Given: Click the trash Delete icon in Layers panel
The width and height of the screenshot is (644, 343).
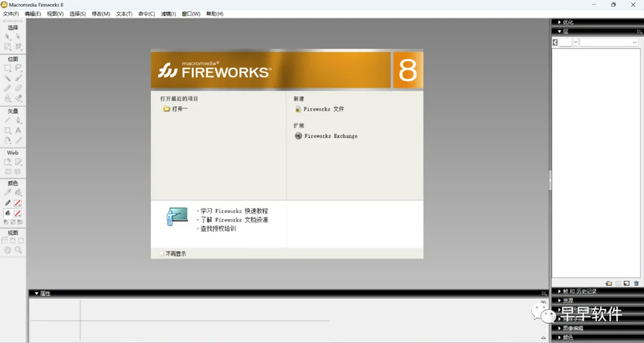Looking at the screenshot, I should coord(636,283).
